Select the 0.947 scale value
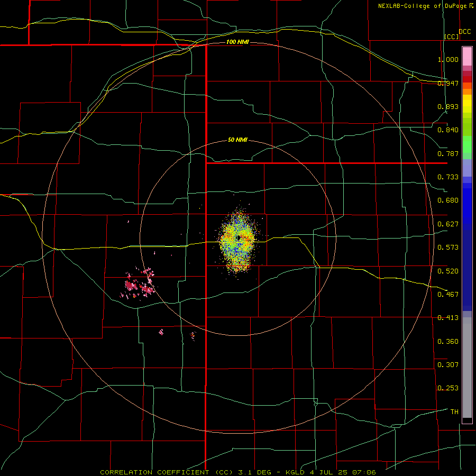Viewport: 476px width, 476px height. (x=448, y=83)
